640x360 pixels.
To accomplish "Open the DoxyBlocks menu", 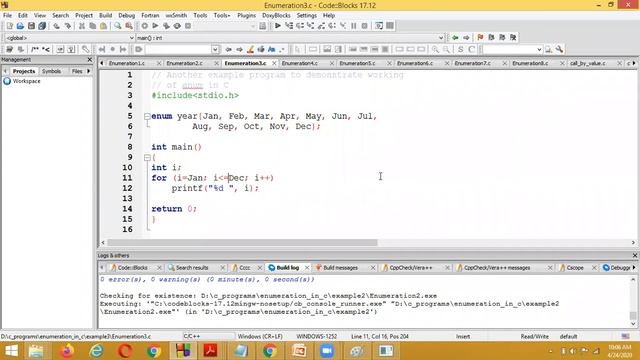I will (x=276, y=15).
